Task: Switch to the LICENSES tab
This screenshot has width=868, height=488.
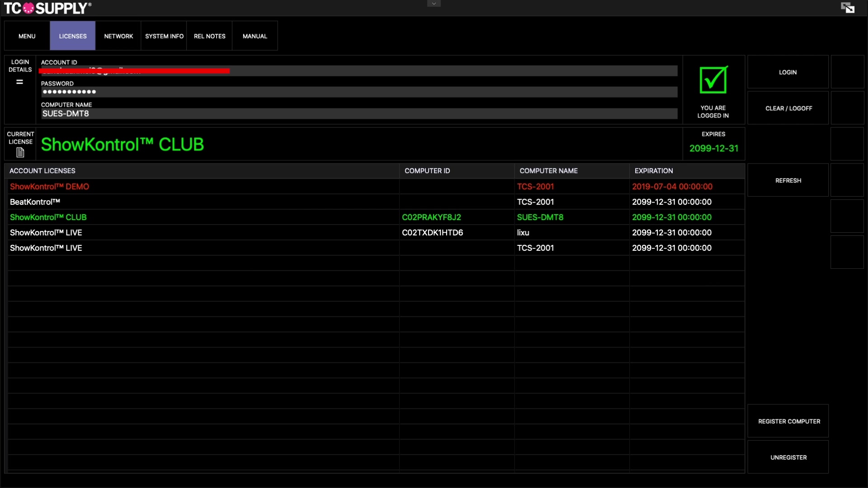Action: (x=73, y=36)
